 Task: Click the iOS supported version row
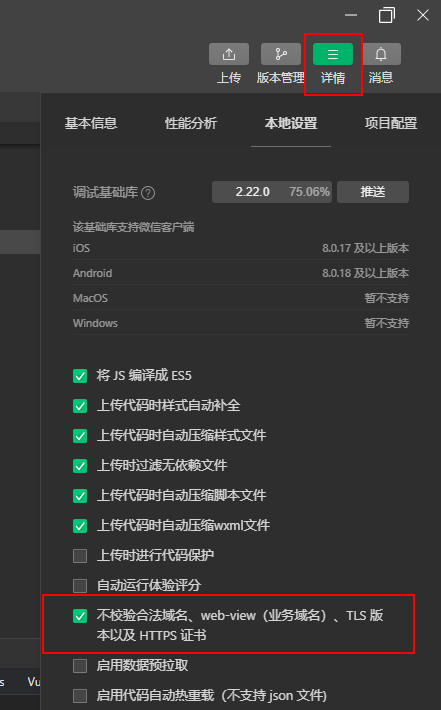[x=241, y=248]
